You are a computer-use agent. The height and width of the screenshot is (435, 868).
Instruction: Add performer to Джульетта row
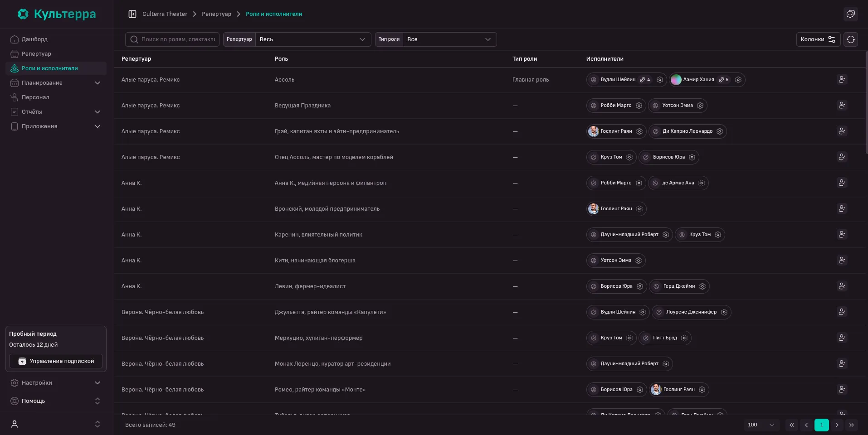(x=842, y=312)
